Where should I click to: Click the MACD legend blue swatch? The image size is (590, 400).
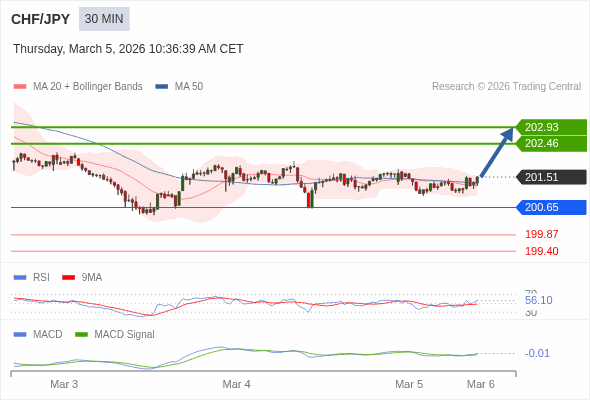point(20,335)
